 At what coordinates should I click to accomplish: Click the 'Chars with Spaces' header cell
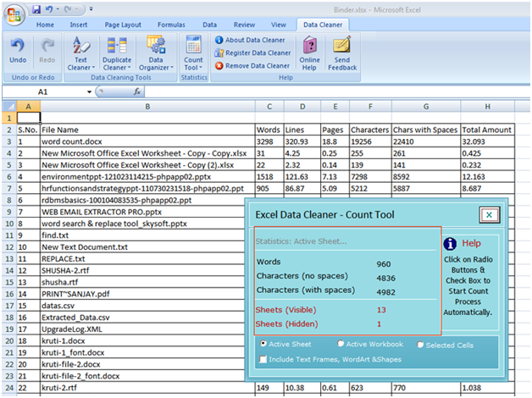point(426,130)
